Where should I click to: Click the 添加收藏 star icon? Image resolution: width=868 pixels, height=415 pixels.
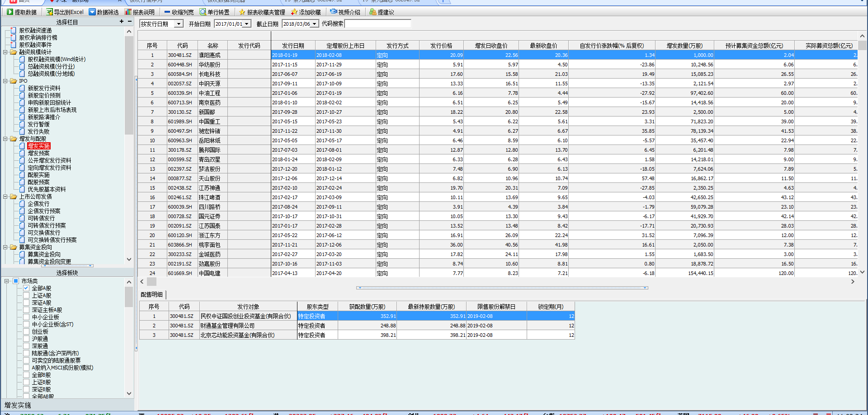[x=294, y=12]
